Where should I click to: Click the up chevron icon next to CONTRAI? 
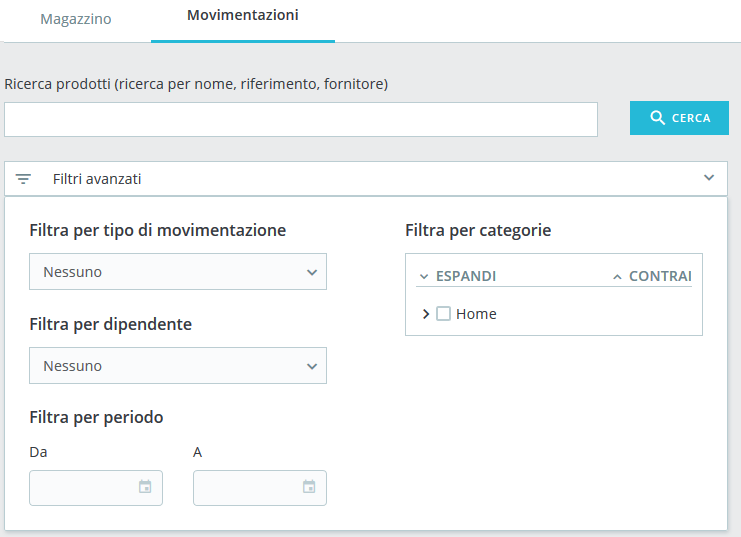tap(617, 277)
